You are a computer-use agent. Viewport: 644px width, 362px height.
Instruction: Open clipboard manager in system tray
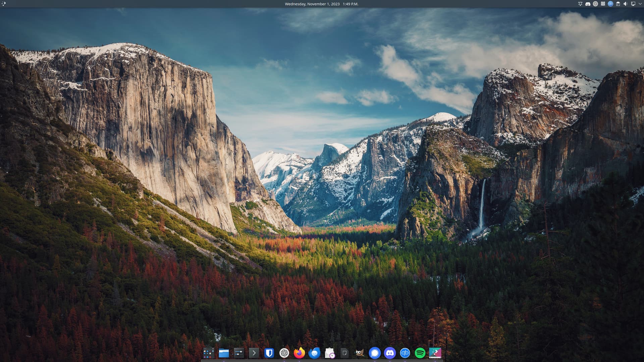click(x=618, y=4)
